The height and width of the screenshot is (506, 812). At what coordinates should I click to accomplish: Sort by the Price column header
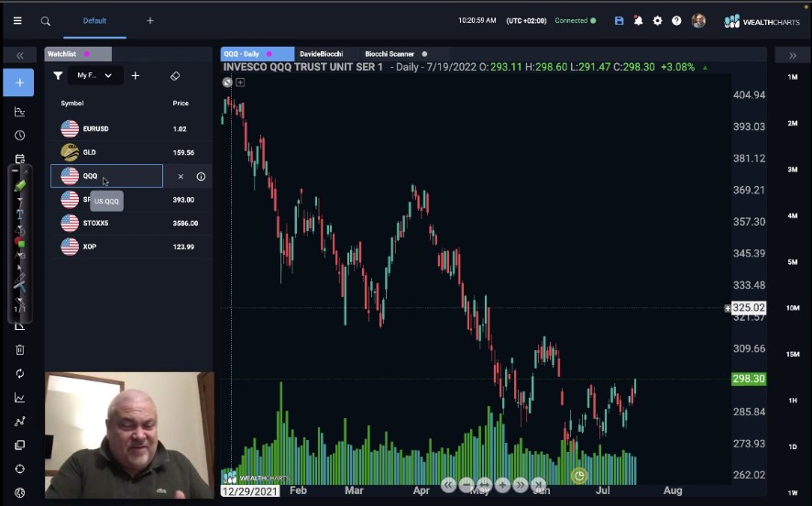[x=181, y=103]
